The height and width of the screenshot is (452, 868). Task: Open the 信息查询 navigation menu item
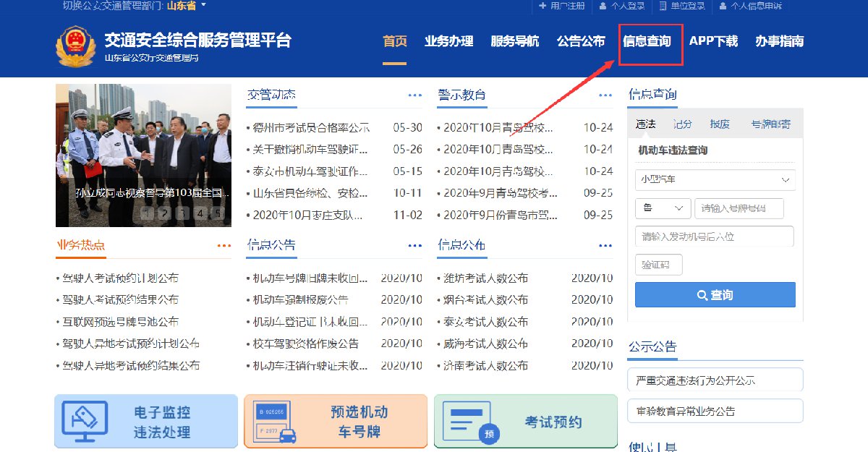[647, 41]
